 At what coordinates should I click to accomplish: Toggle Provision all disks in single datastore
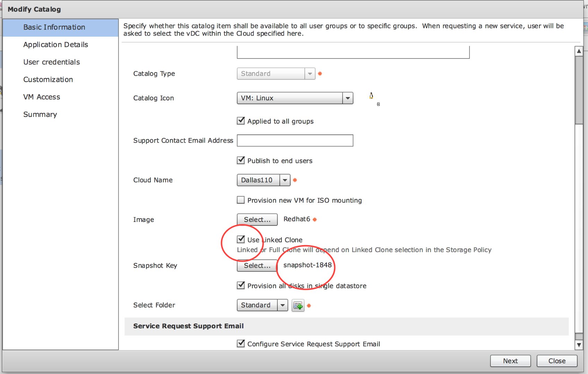241,285
